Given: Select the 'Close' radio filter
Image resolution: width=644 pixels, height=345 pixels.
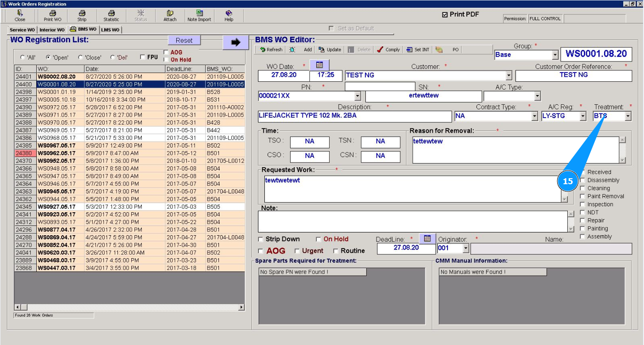Looking at the screenshot, I should coord(81,57).
